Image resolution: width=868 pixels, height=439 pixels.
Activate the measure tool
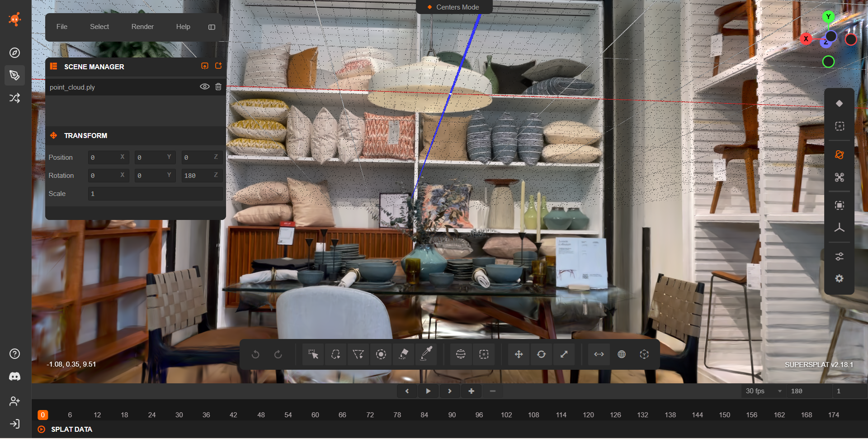[599, 354]
